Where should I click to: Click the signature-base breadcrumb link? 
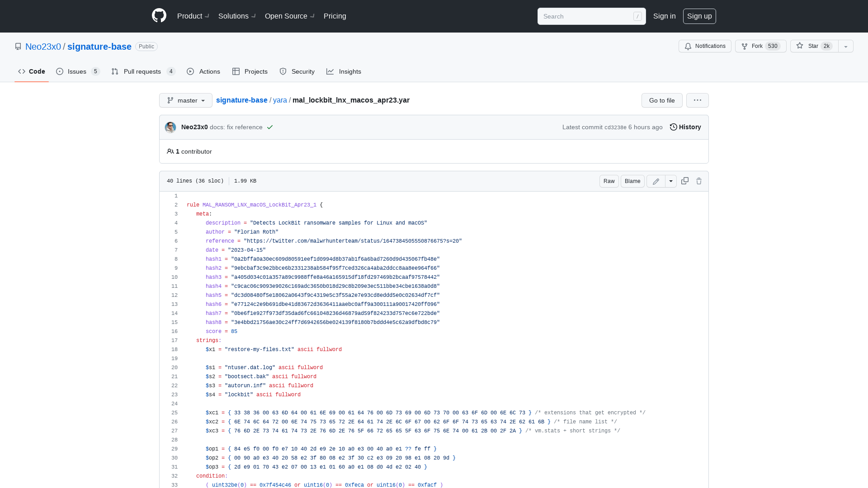tap(241, 99)
